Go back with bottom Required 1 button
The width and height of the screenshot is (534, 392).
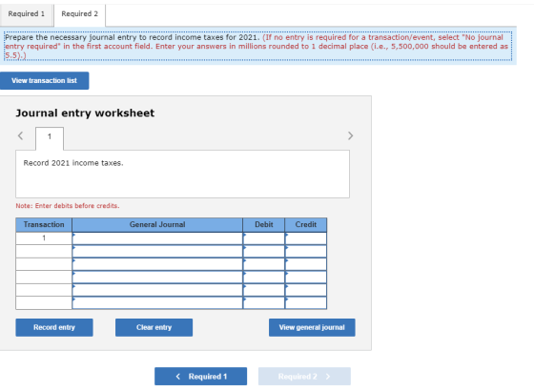pos(200,377)
